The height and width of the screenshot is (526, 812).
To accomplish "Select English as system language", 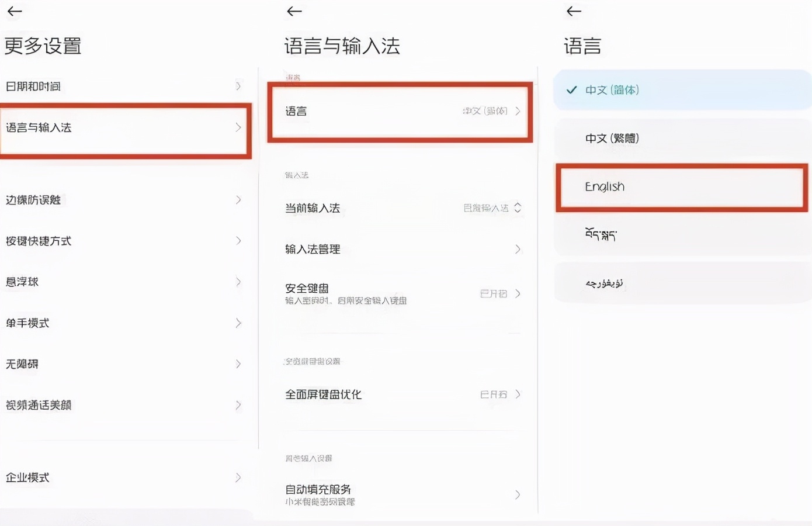I will click(x=681, y=187).
